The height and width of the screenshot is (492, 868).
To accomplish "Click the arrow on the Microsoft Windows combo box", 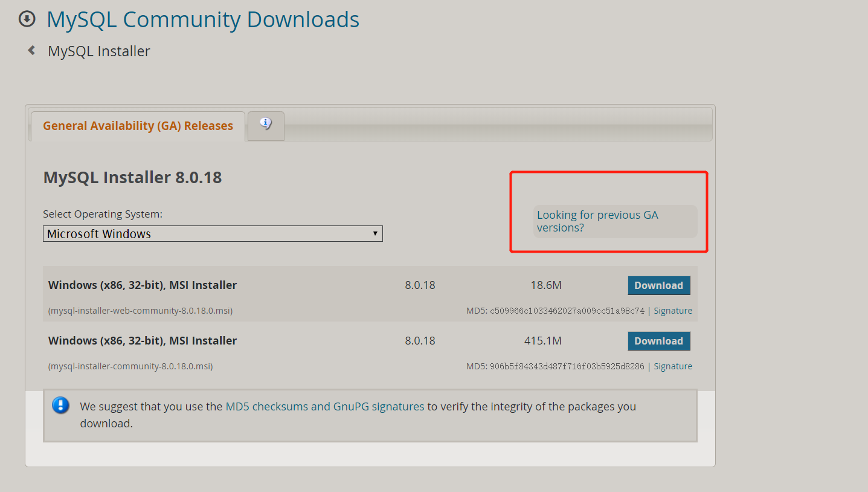I will 375,234.
